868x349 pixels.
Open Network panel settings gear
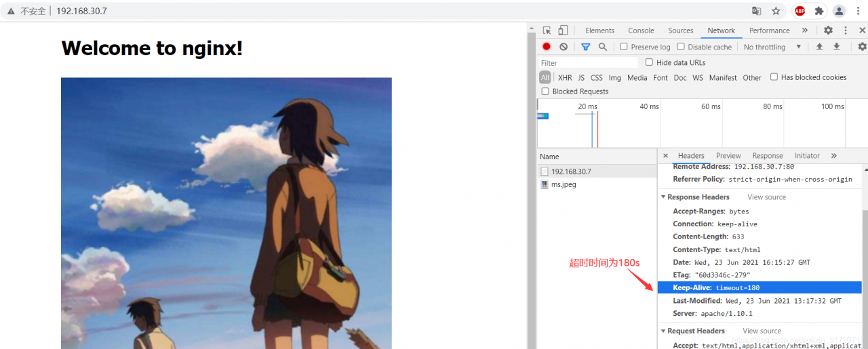pos(862,47)
